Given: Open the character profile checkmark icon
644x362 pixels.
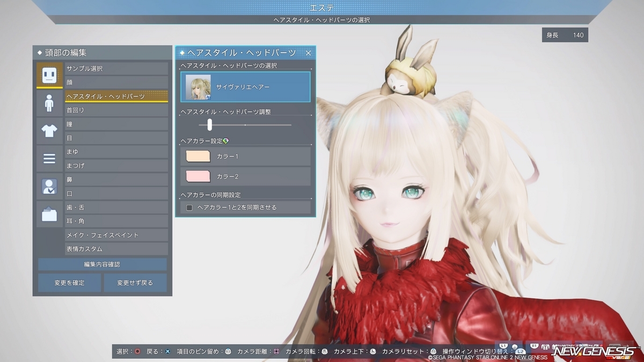Looking at the screenshot, I should pos(49,187).
